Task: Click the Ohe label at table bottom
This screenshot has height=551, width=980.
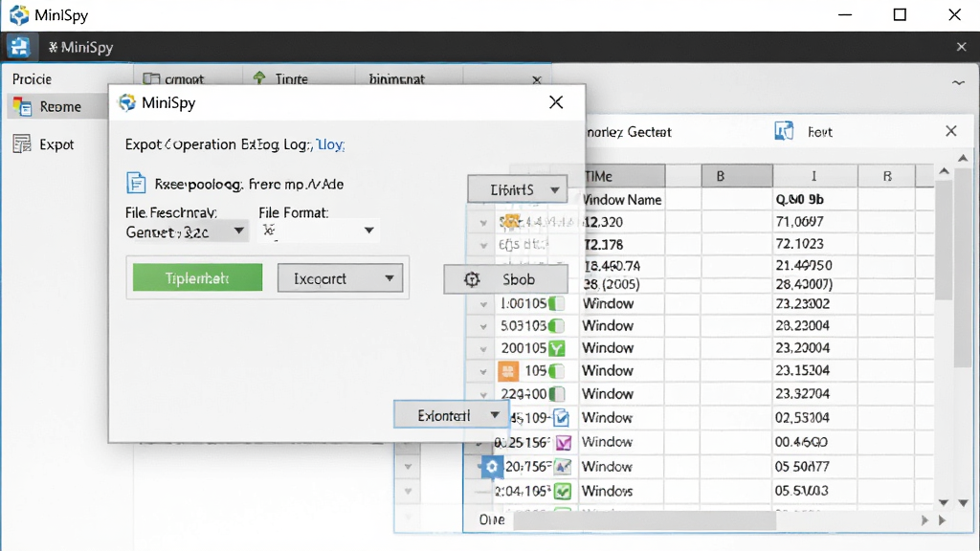Action: pos(492,519)
